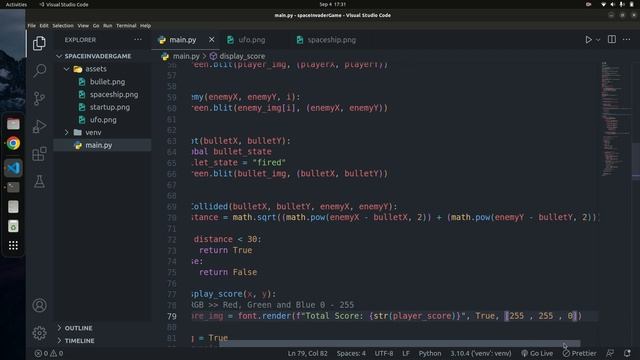Place cursor on line 72 distance check
The height and width of the screenshot is (360, 640).
click(227, 239)
